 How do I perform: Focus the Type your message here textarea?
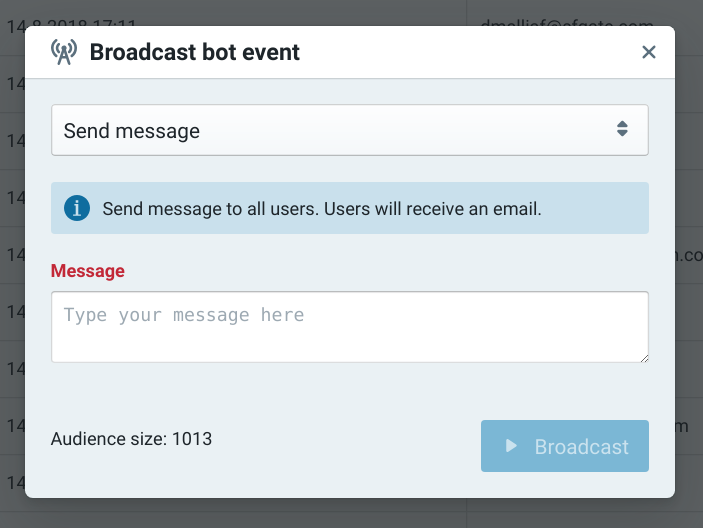tap(349, 326)
